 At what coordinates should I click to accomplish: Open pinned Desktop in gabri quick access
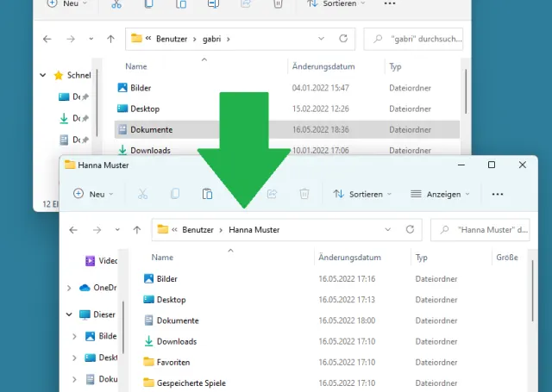pyautogui.click(x=73, y=96)
